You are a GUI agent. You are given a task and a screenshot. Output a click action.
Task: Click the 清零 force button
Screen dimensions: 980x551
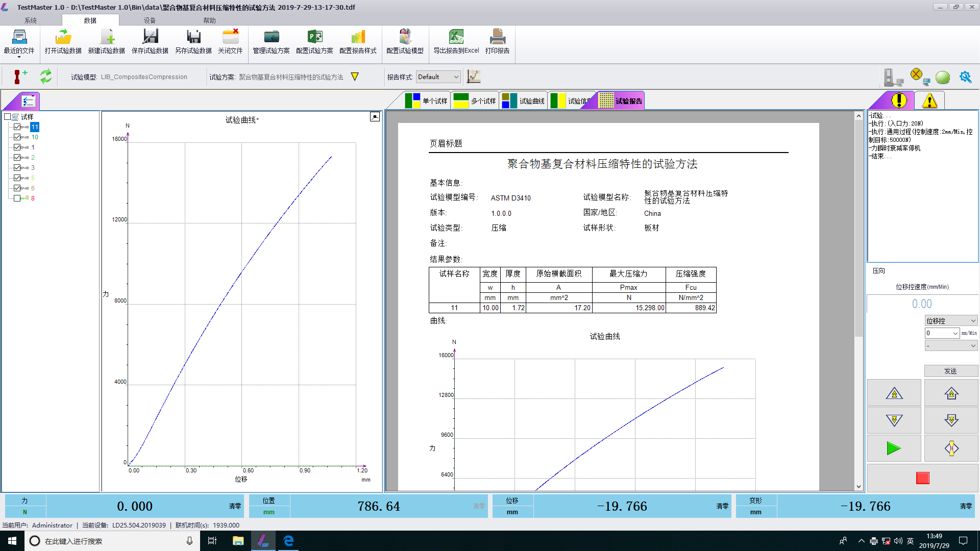[236, 506]
